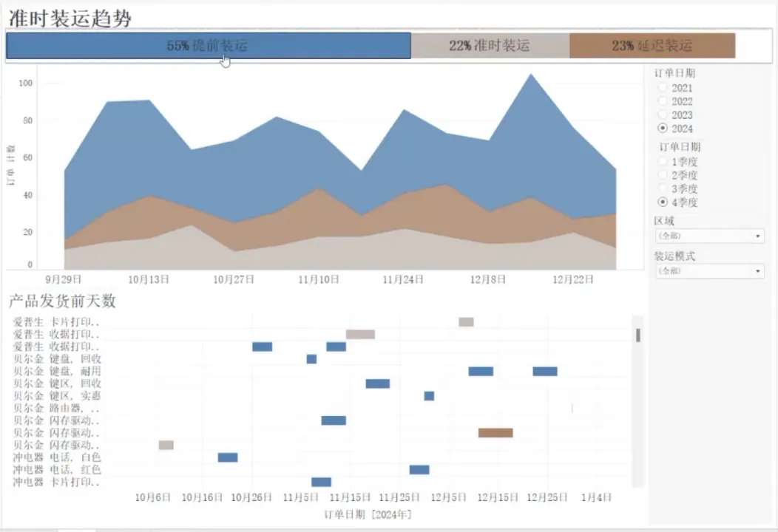This screenshot has width=778, height=532.
Task: Select the 贝尔金 路由器 row label
Action: point(56,408)
